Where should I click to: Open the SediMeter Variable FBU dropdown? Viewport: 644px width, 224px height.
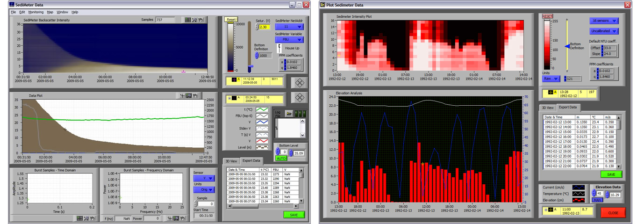[x=289, y=40]
